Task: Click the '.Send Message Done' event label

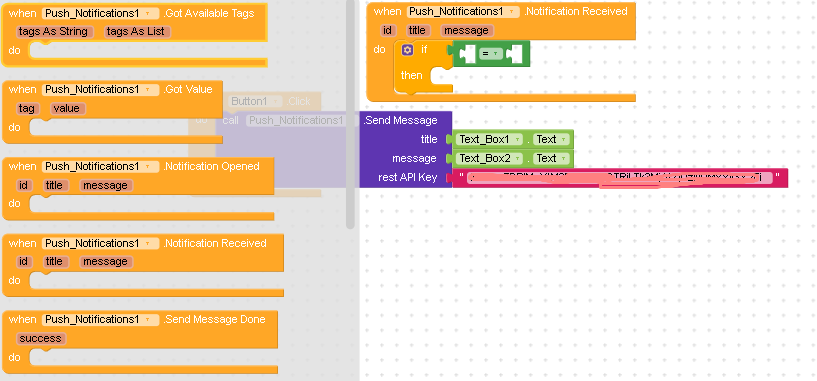Action: [x=214, y=319]
